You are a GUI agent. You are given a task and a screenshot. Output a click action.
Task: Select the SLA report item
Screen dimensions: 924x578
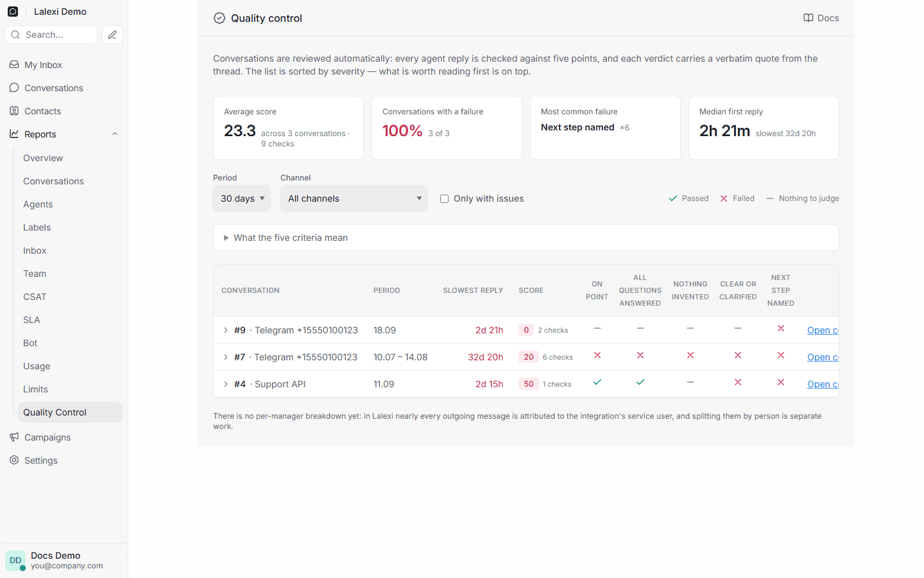click(31, 320)
